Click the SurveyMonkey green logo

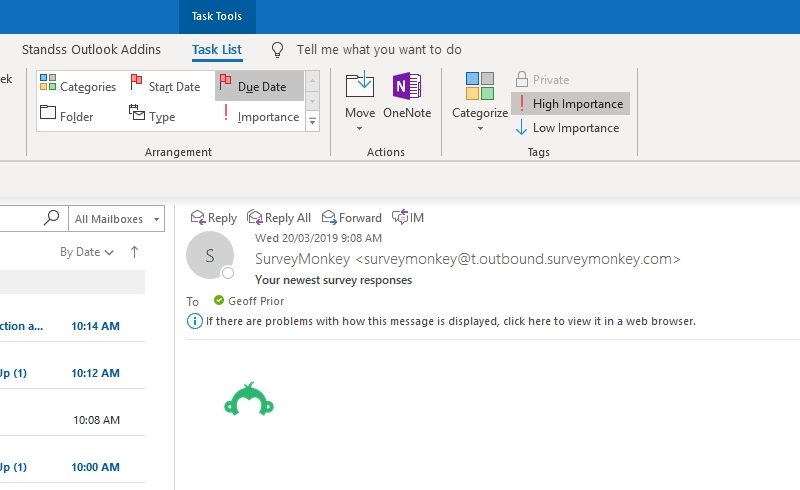pyautogui.click(x=249, y=399)
